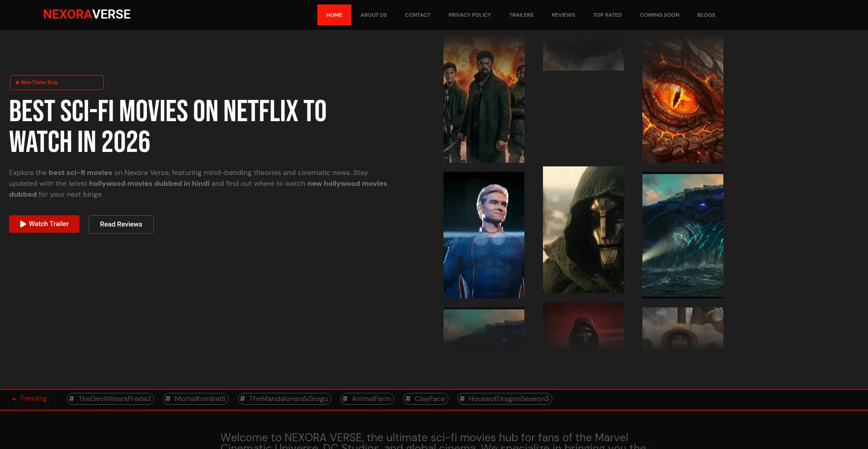
Task: Open the HouseofDragonSeason3 trending tag
Action: [x=505, y=399]
